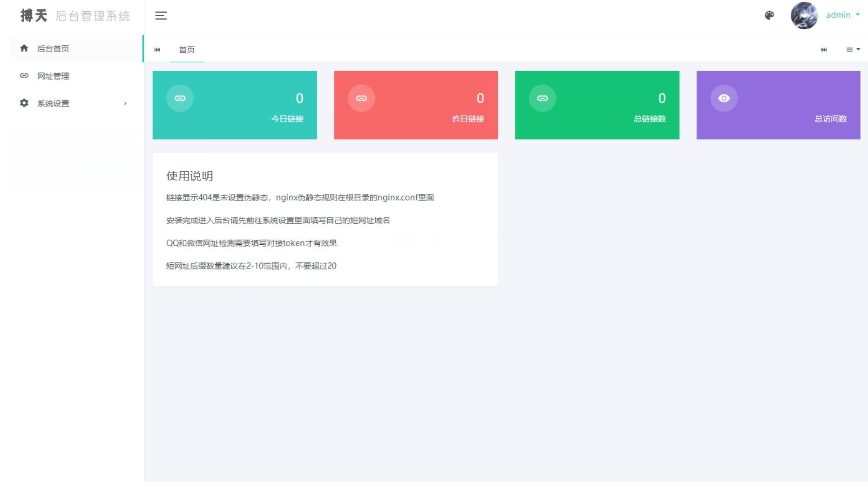Jump tabs left with rewind icon
The image size is (868, 489).
pos(157,50)
